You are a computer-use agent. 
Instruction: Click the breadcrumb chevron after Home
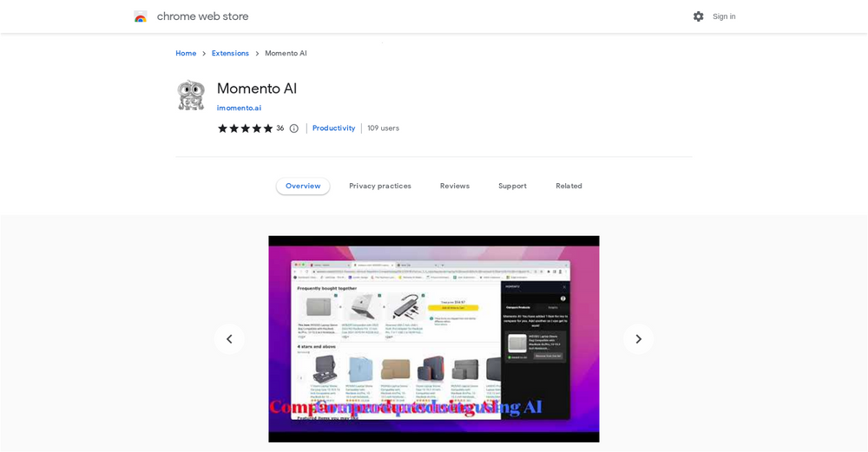pos(204,54)
